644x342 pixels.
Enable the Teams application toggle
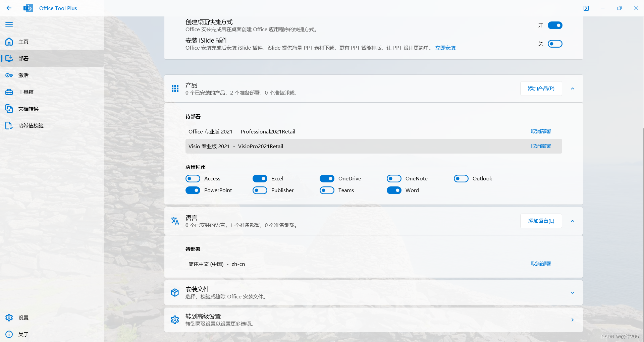(327, 190)
